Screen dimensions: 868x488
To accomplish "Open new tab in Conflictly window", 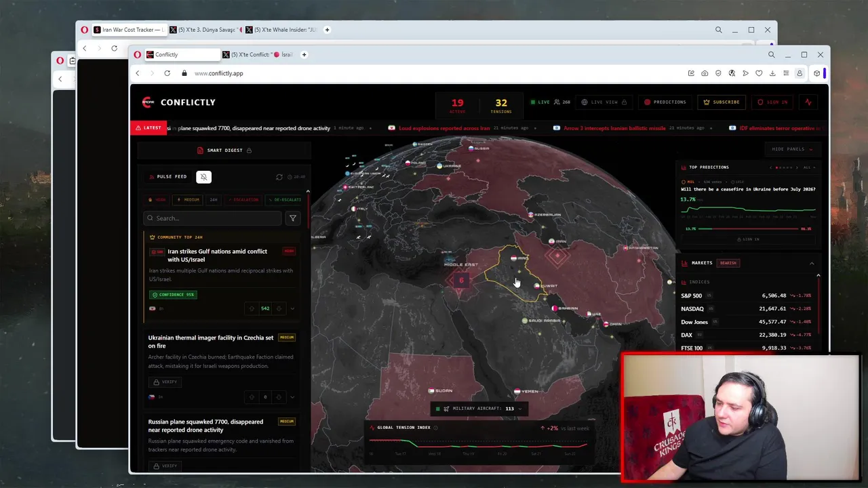I will [304, 55].
